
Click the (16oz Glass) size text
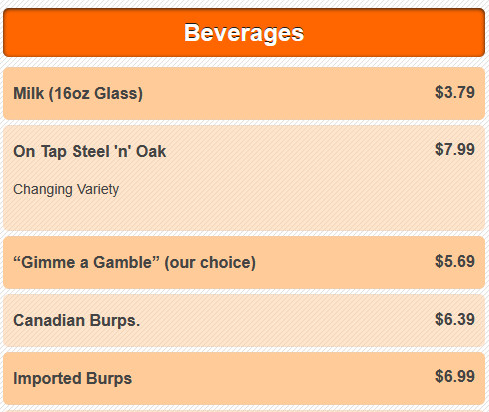tap(96, 93)
